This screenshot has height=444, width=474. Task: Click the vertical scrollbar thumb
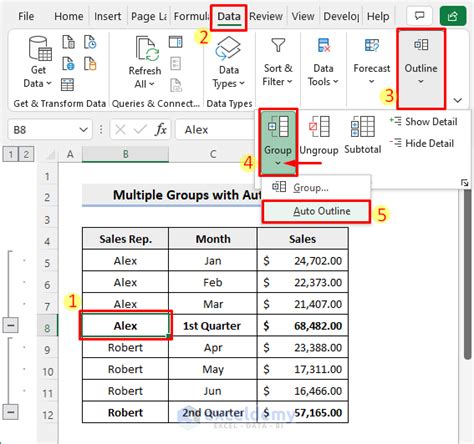[468, 273]
